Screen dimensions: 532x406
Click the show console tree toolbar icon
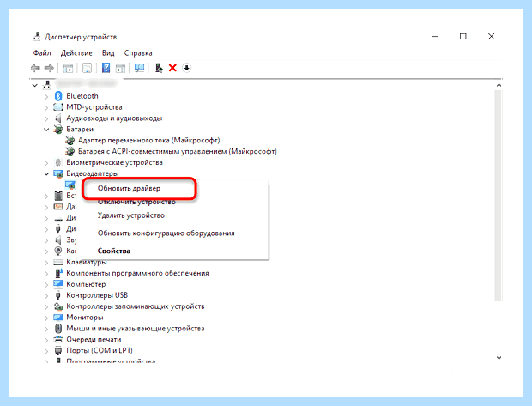(x=68, y=68)
